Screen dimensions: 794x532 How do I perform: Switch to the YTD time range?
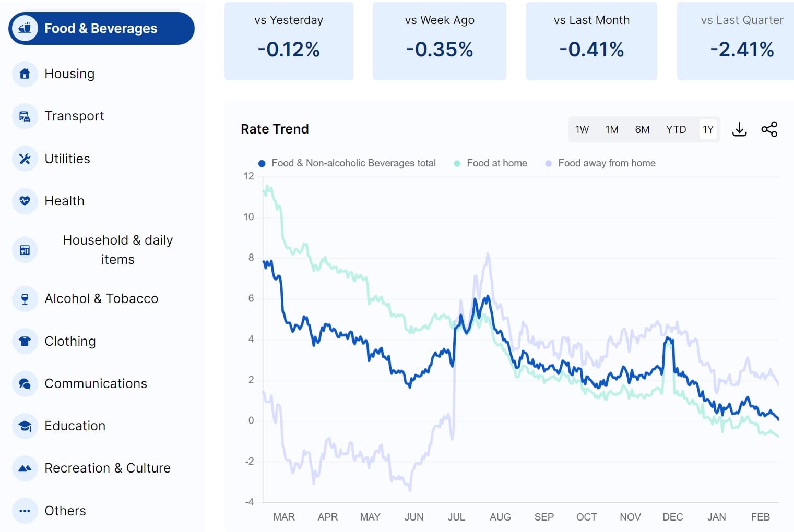point(676,129)
